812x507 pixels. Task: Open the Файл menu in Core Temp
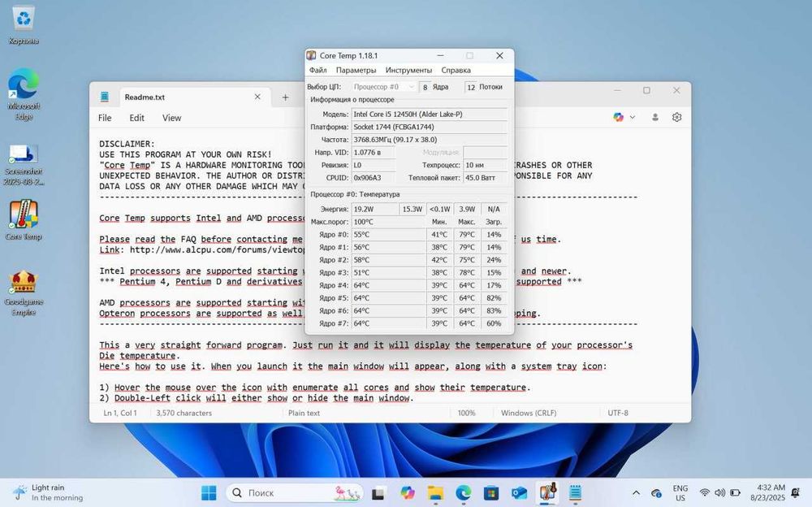coord(317,70)
